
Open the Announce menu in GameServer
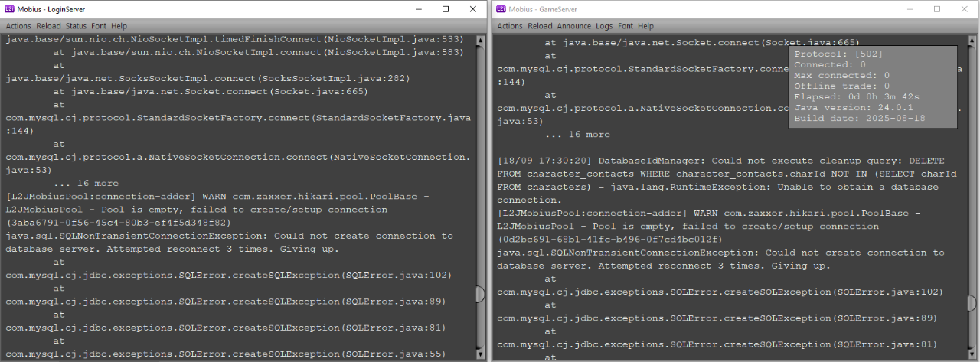click(x=573, y=26)
